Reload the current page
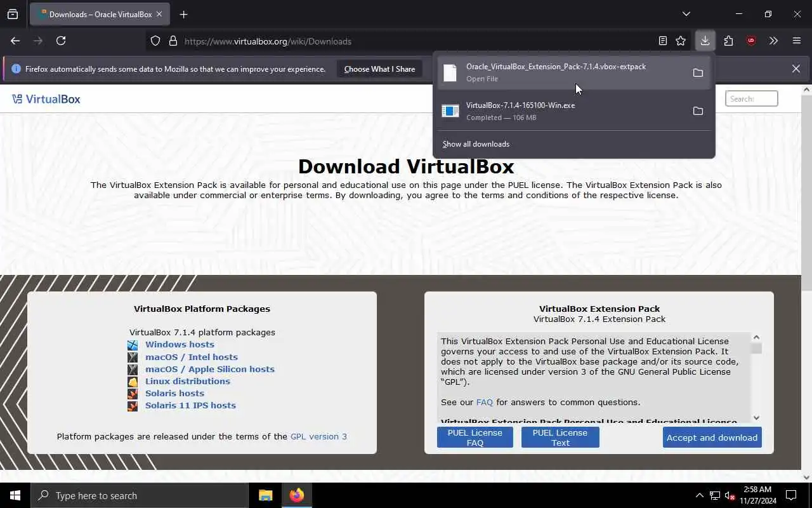The height and width of the screenshot is (508, 812). pyautogui.click(x=61, y=41)
